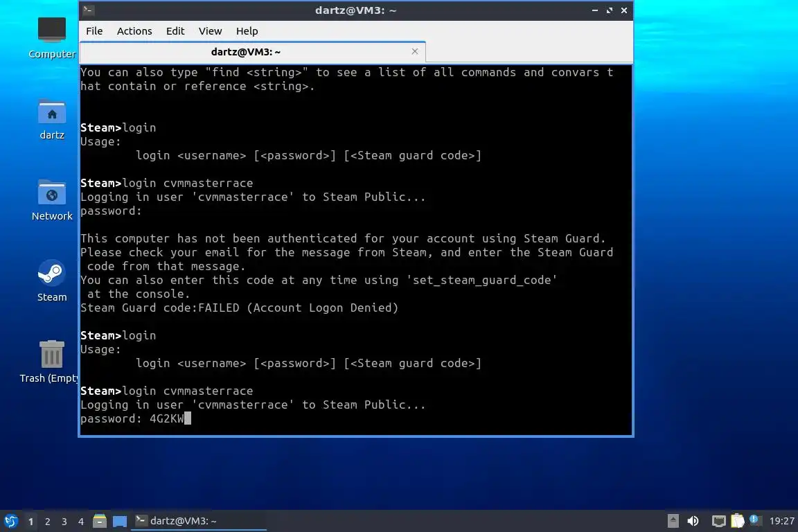Open the clipboard manager tray icon

click(738, 521)
